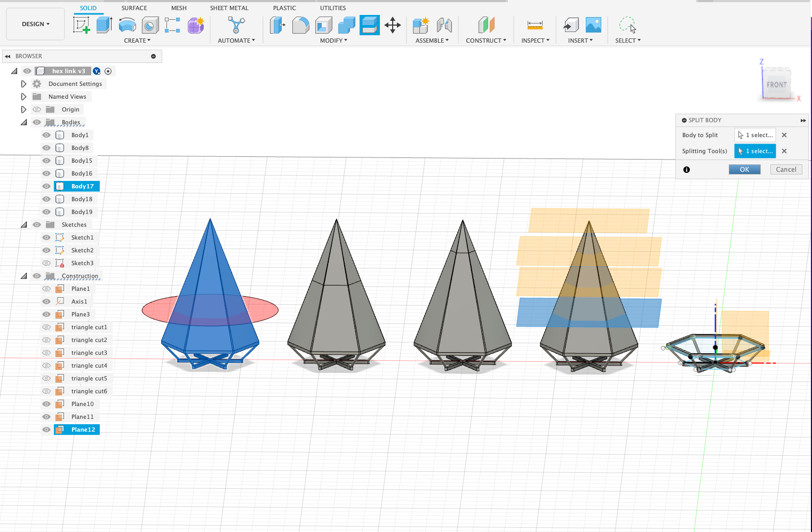Image resolution: width=812 pixels, height=532 pixels.
Task: Click the Construct plane icon
Action: 486,25
